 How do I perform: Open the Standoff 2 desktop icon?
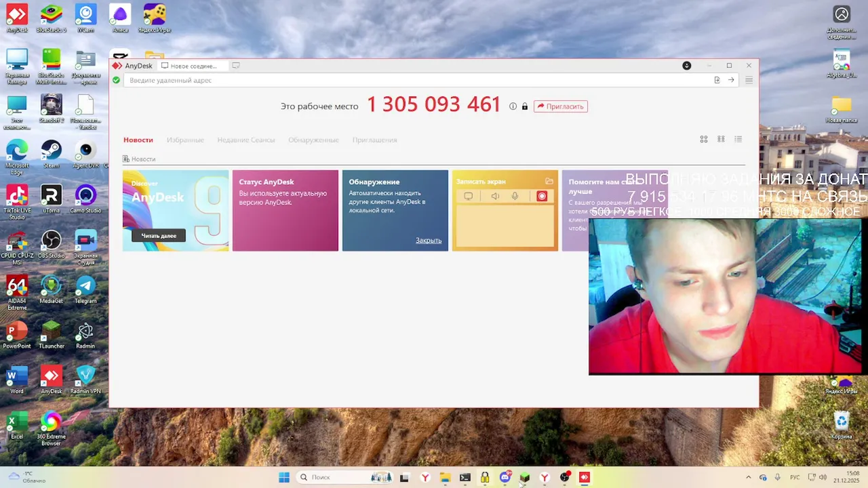(x=52, y=108)
